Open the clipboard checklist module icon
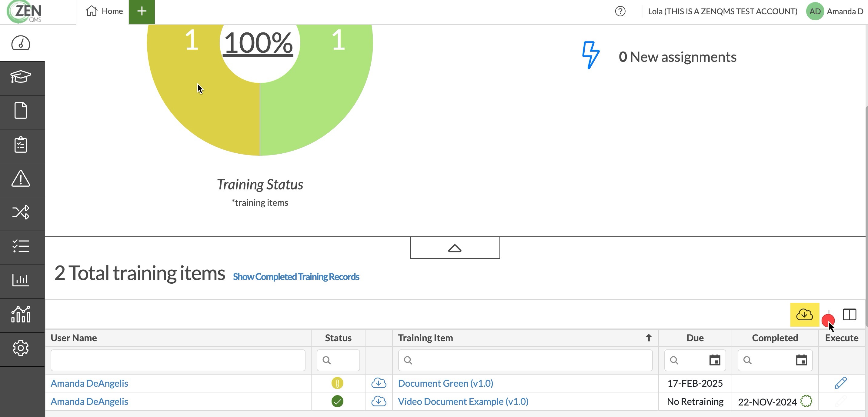 (x=21, y=145)
